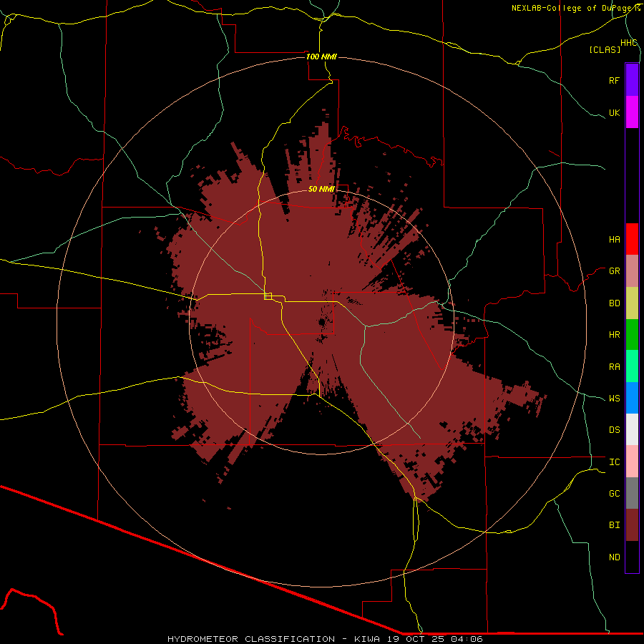Click the ND black legend swatch

[632, 557]
